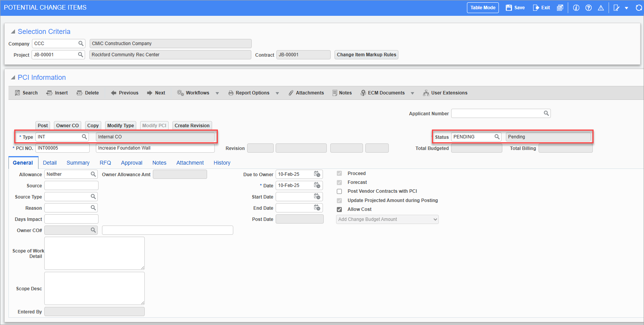Go to Next record
The height and width of the screenshot is (325, 644).
[x=156, y=93]
